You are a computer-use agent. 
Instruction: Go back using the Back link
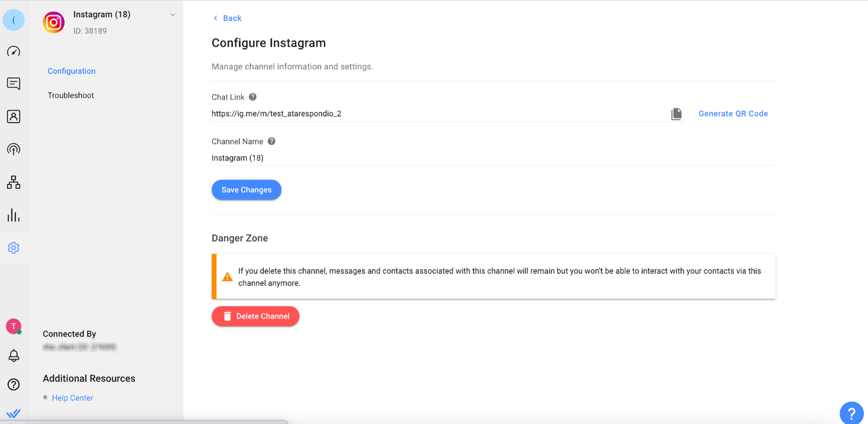tap(227, 18)
